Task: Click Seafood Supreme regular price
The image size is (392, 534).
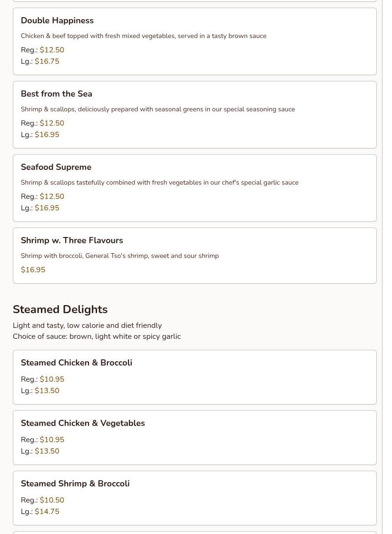Action: (x=52, y=197)
